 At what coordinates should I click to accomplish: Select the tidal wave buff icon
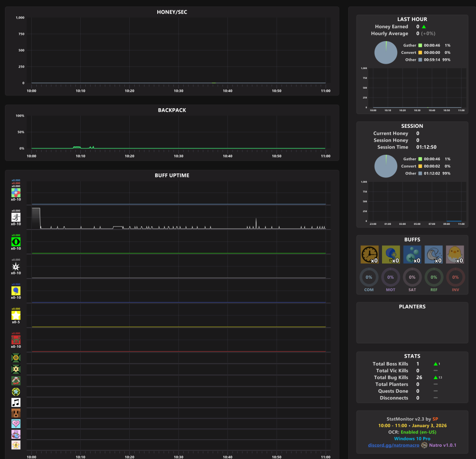(x=433, y=254)
